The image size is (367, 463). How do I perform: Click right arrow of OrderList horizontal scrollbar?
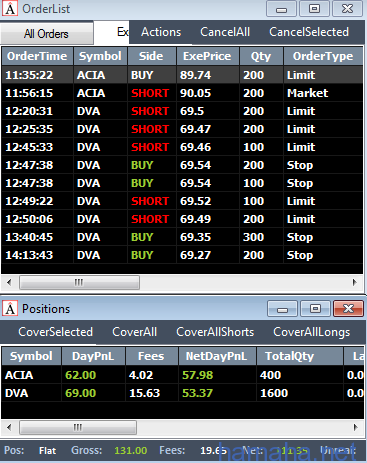pyautogui.click(x=355, y=283)
